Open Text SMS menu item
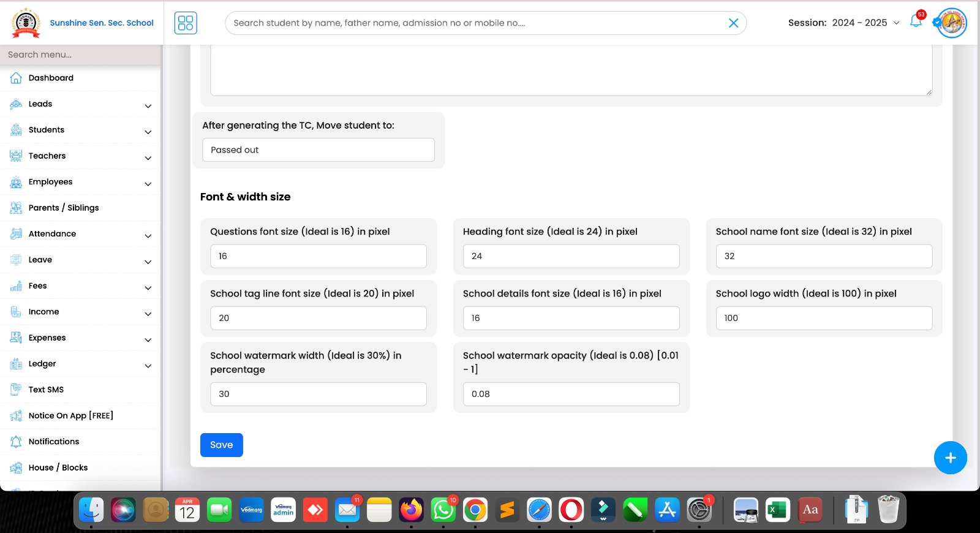The image size is (980, 533). click(x=80, y=390)
